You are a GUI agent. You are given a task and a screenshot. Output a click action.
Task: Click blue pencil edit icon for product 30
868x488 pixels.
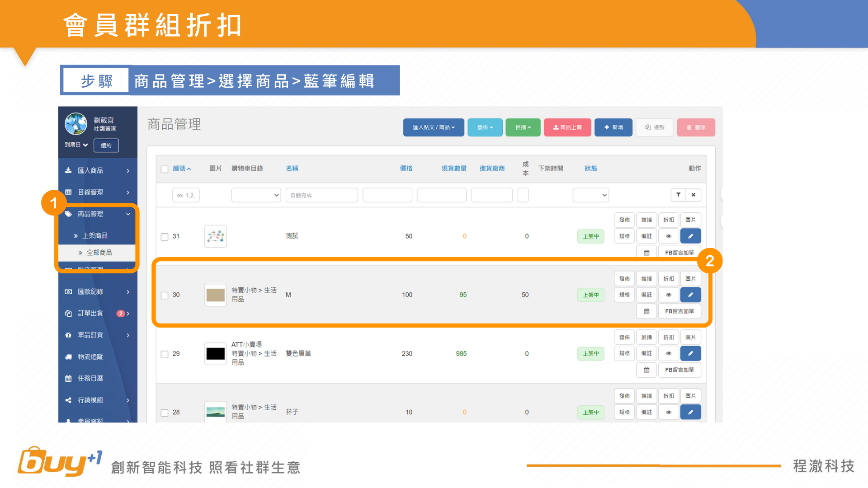coord(690,295)
